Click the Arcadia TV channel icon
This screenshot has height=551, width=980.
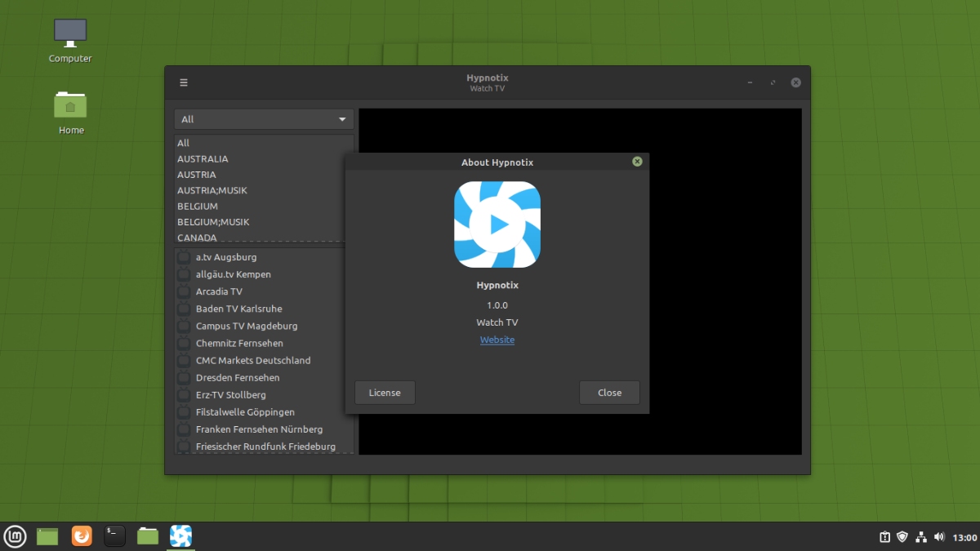tap(183, 291)
